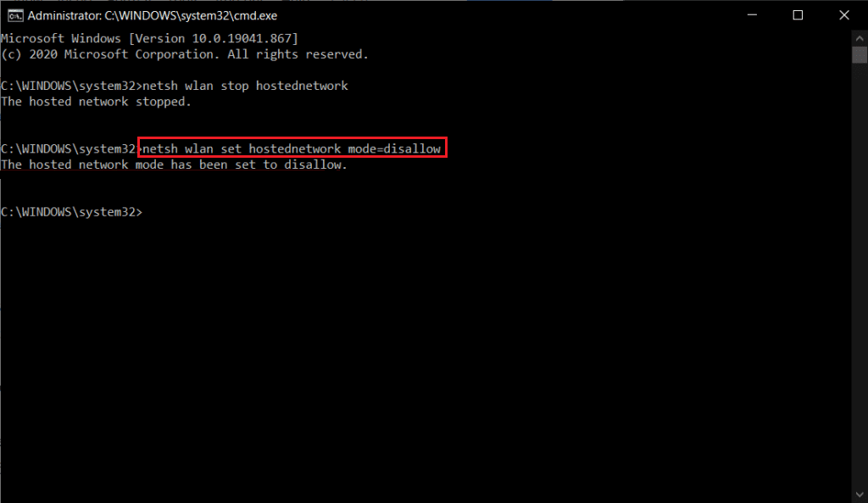Click the second C:\WINDOWS\system32 prompt path
This screenshot has height=503, width=868.
tap(69, 148)
